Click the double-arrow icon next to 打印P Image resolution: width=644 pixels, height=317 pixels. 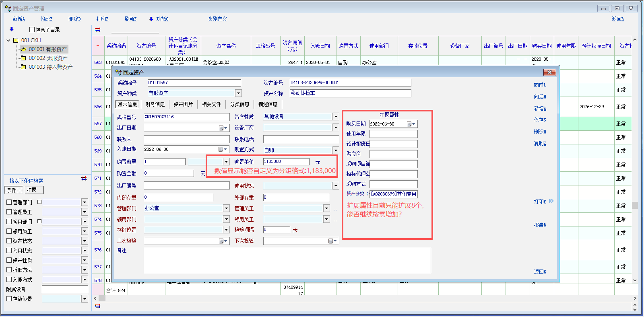click(551, 201)
